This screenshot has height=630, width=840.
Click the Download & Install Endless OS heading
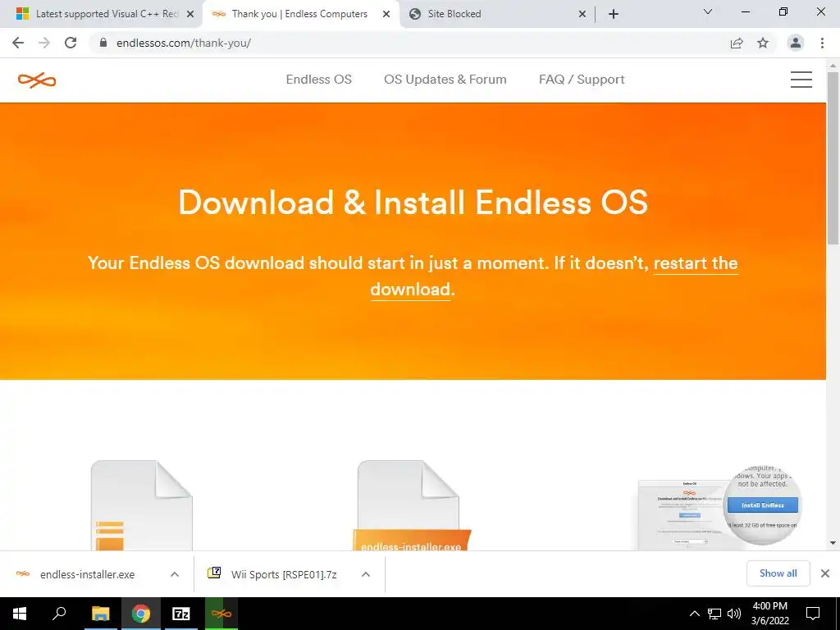[413, 203]
